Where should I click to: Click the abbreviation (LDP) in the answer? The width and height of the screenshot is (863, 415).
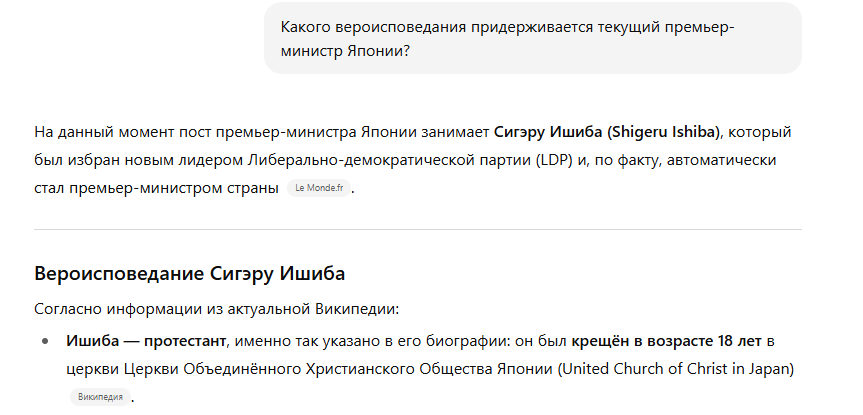point(553,160)
